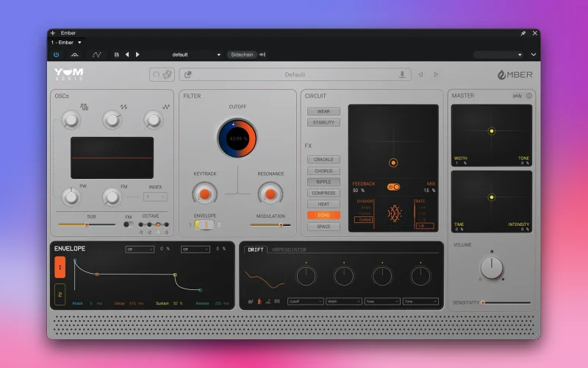
Task: Randomize patch with the dice icon
Action: coord(168,74)
